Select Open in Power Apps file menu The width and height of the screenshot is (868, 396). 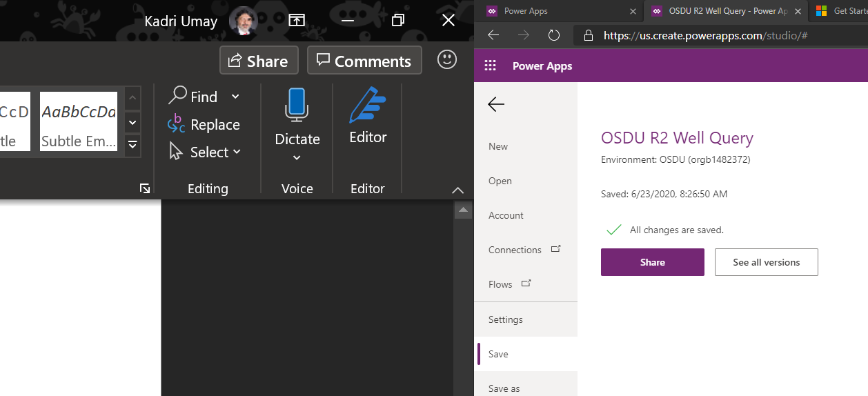click(x=526, y=181)
